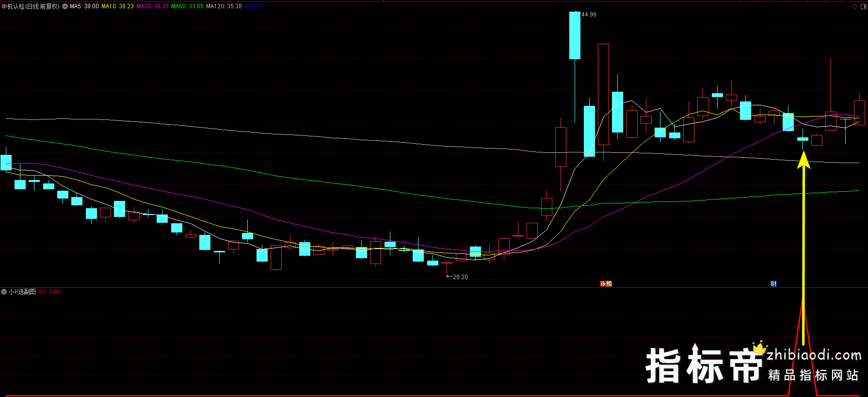Click the 28.20 low price label
868x397 pixels.
tap(460, 277)
